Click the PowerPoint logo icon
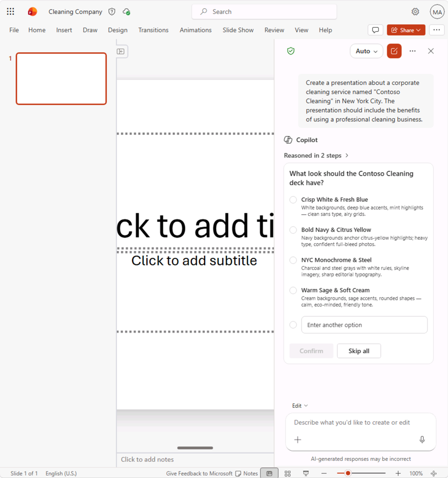This screenshot has width=448, height=478. point(32,12)
